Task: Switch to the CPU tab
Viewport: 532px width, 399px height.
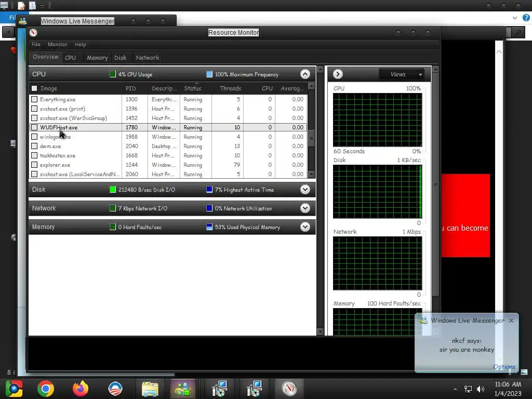Action: [x=71, y=58]
